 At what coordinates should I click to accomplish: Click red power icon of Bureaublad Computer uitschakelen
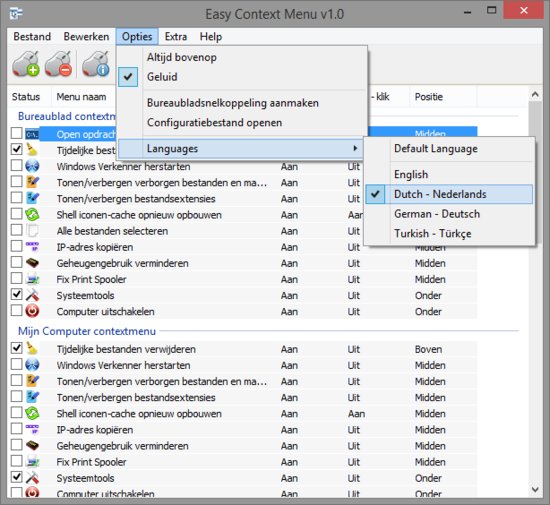tap(32, 311)
